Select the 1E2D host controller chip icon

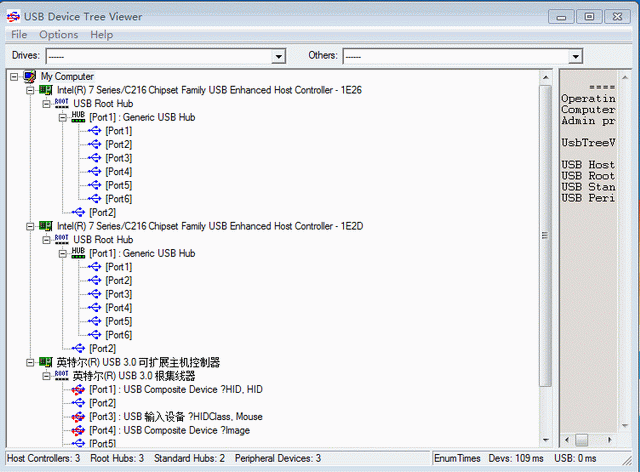(x=46, y=226)
